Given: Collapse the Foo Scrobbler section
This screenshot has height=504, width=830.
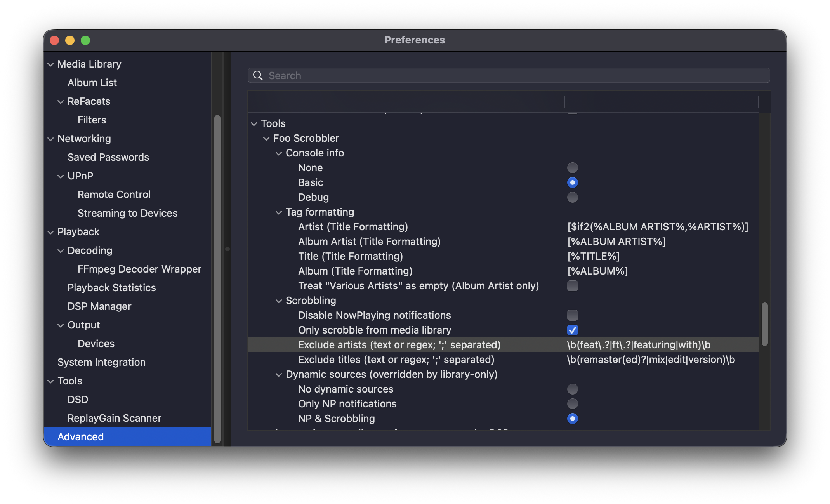Looking at the screenshot, I should point(267,138).
